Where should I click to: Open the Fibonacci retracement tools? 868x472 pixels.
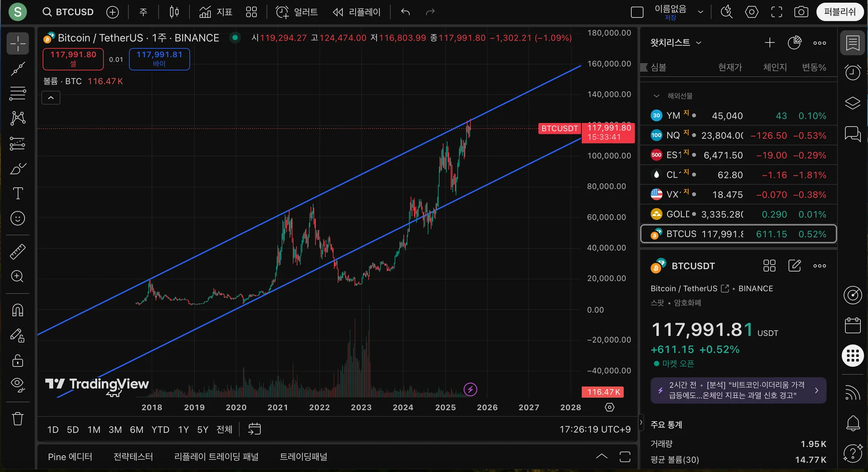tap(18, 94)
